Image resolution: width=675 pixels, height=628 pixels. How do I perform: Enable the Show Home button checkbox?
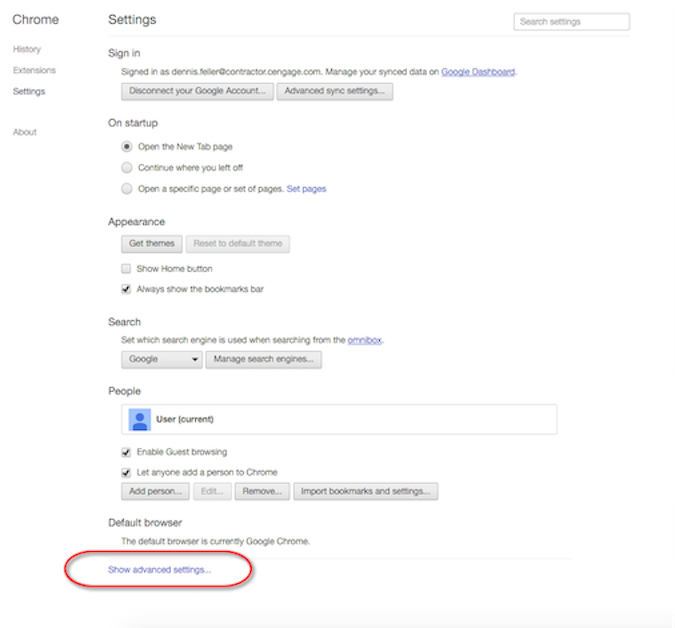point(127,269)
